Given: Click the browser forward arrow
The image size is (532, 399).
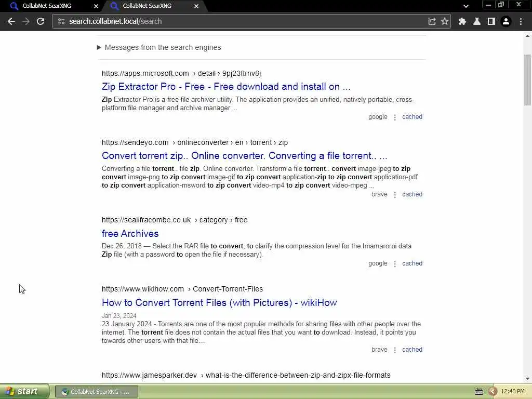Looking at the screenshot, I should (26, 21).
